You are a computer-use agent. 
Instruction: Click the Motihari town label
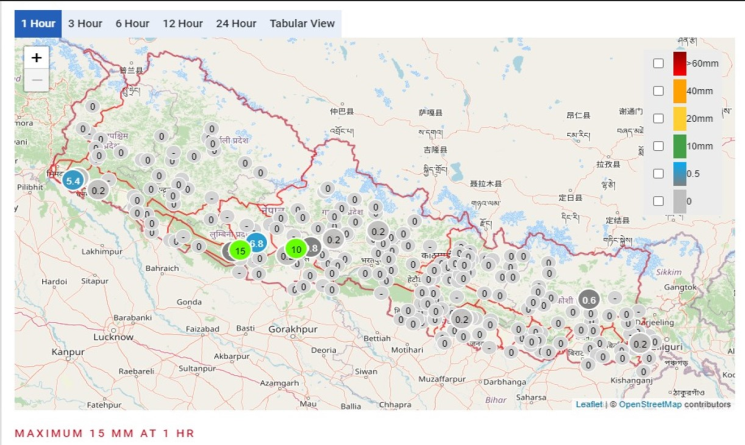tap(407, 350)
